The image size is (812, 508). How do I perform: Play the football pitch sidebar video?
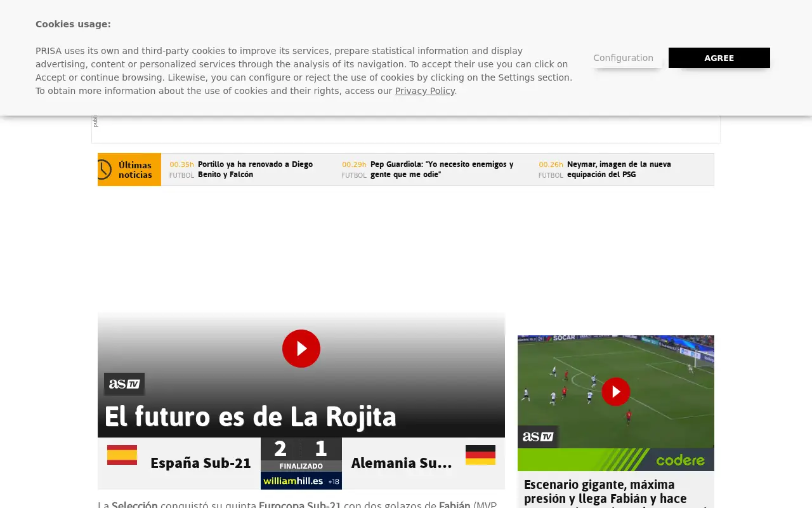[x=616, y=392]
